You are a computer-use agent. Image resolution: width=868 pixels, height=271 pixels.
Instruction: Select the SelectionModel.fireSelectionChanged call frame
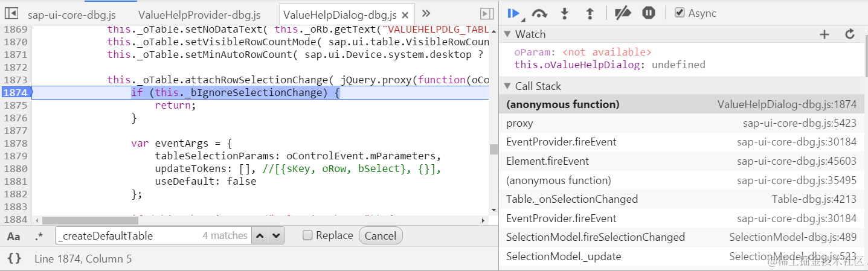pos(681,237)
